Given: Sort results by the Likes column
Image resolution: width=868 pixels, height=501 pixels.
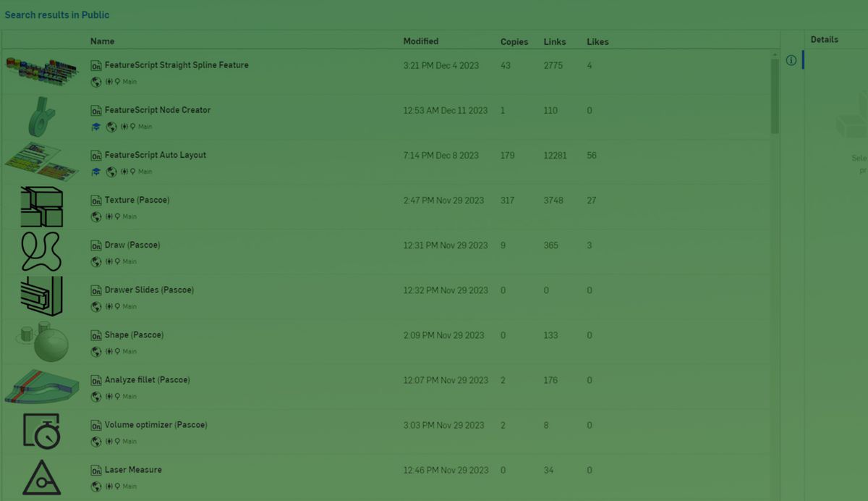Looking at the screenshot, I should click(597, 42).
